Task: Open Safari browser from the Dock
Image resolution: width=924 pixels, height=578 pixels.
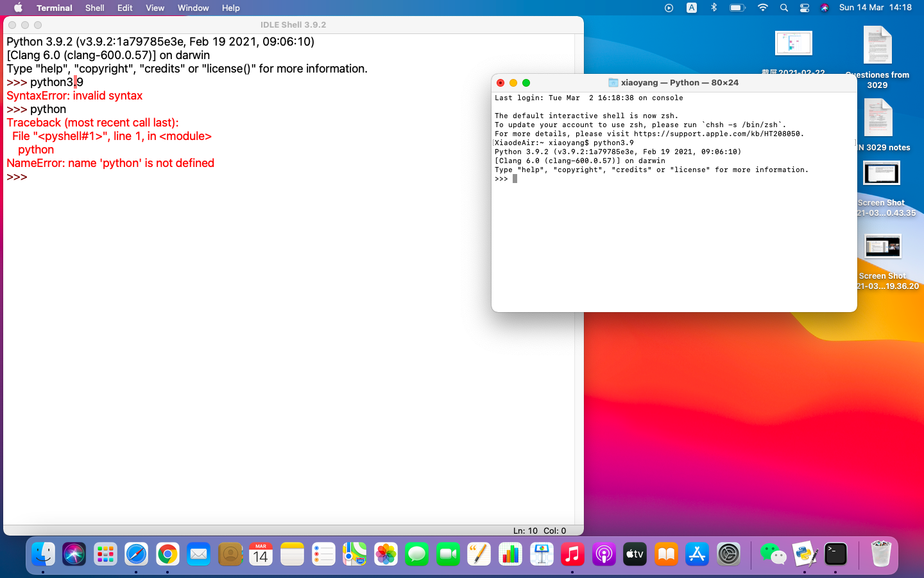Action: click(136, 554)
